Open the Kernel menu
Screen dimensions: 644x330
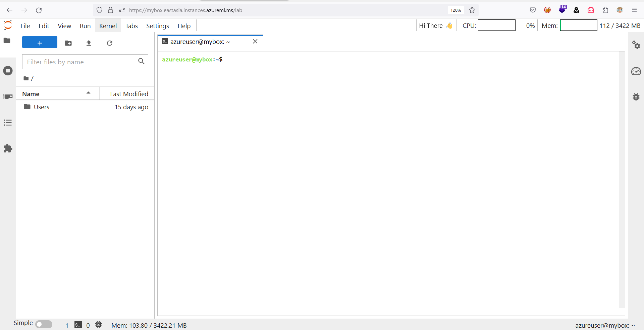coord(108,26)
